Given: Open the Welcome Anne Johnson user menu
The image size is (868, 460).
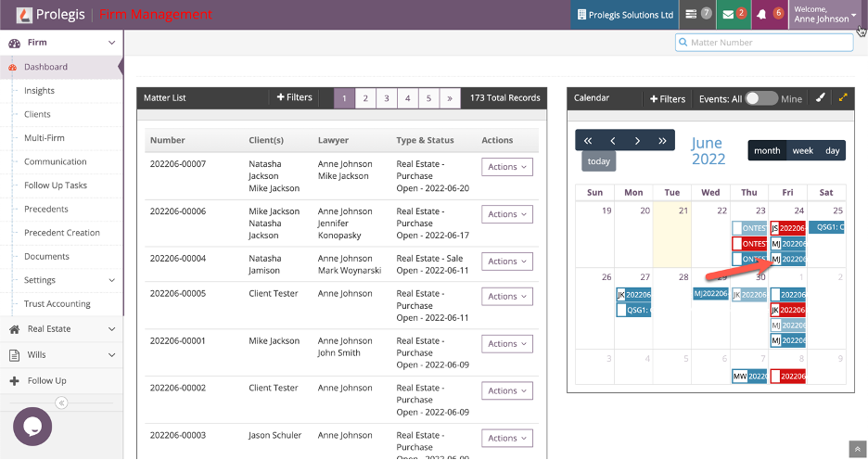Looking at the screenshot, I should (x=823, y=15).
